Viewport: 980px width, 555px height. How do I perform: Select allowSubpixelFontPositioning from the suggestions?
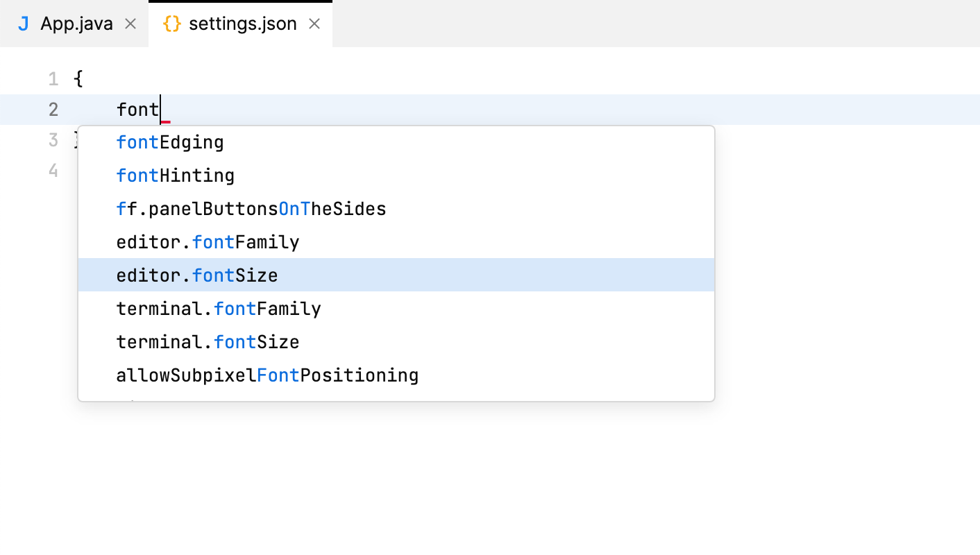click(x=267, y=375)
